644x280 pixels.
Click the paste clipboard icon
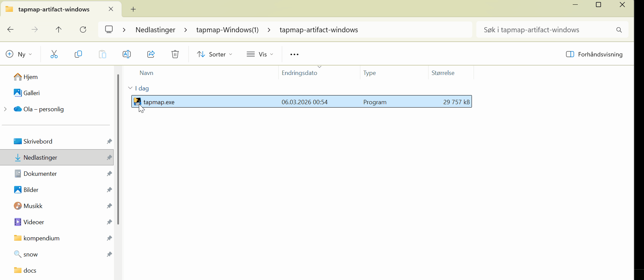click(x=103, y=54)
